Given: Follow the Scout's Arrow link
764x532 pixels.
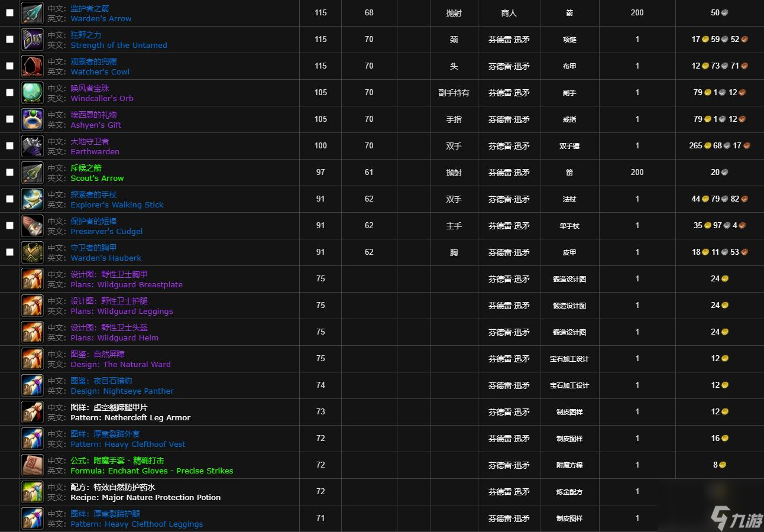Looking at the screenshot, I should tap(97, 178).
